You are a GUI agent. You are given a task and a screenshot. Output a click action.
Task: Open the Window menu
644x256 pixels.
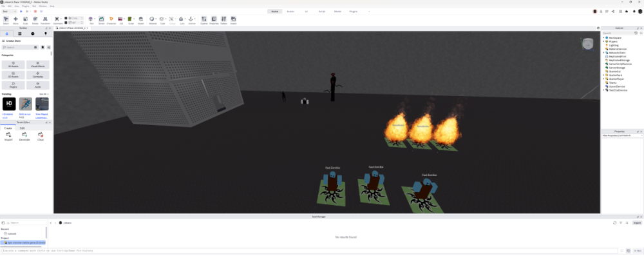pos(43,6)
